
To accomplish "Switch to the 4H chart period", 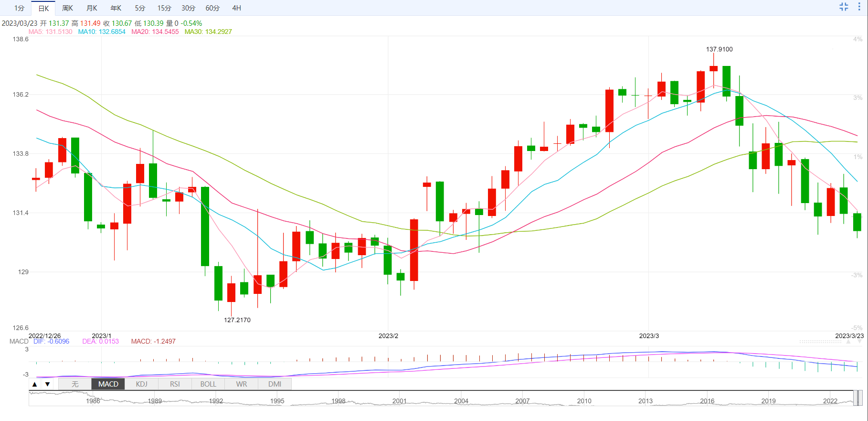I will click(x=237, y=8).
